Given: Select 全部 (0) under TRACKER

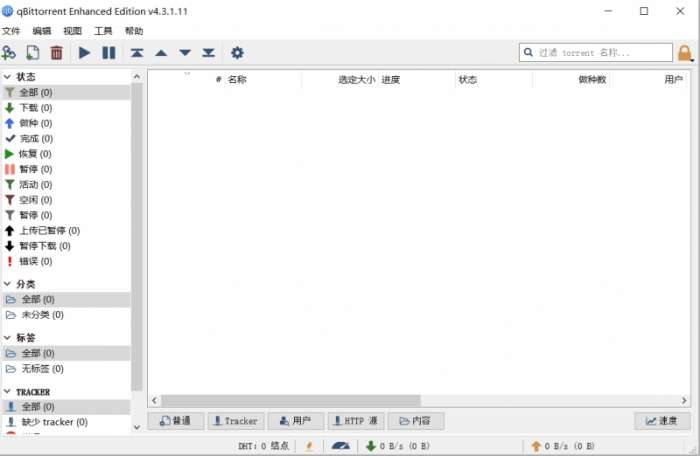Looking at the screenshot, I should [x=66, y=407].
